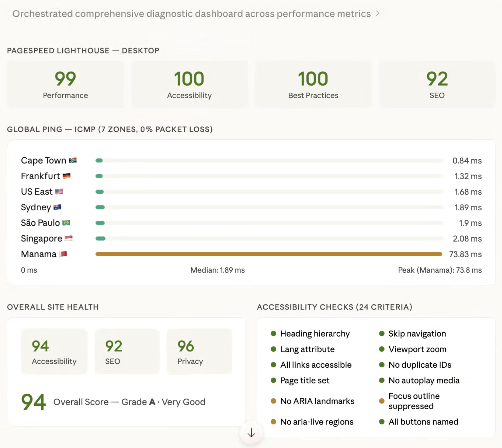The image size is (502, 448).
Task: Click the Cape Town location label
Action: point(43,160)
